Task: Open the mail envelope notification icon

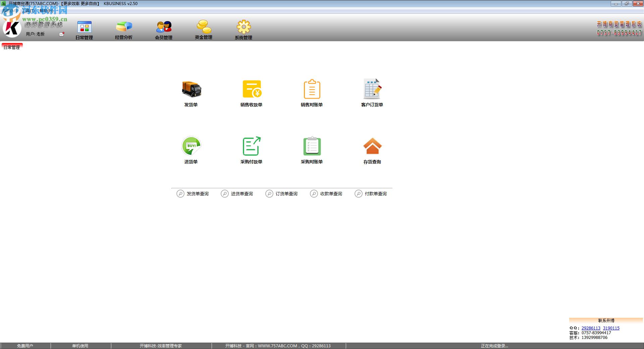Action: coord(62,34)
